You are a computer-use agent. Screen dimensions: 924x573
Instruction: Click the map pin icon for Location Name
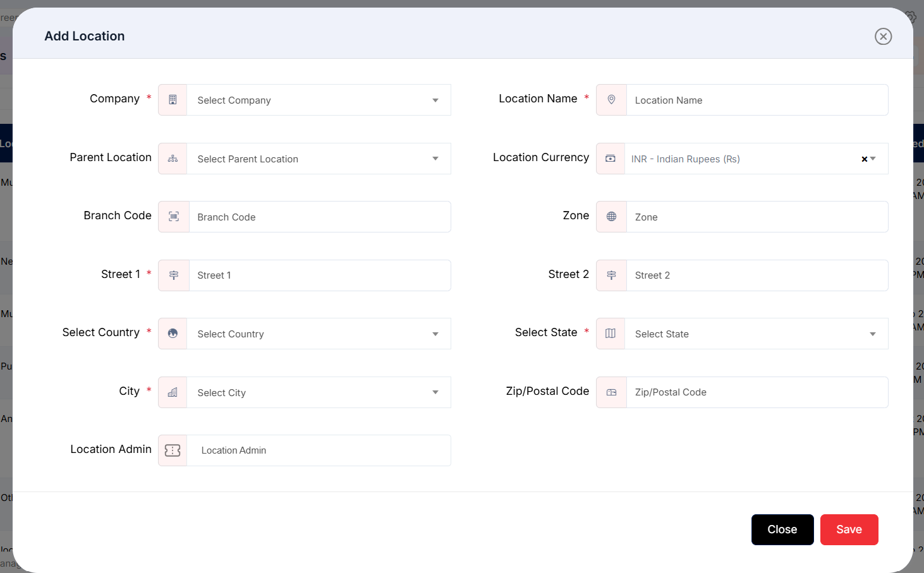click(x=611, y=100)
